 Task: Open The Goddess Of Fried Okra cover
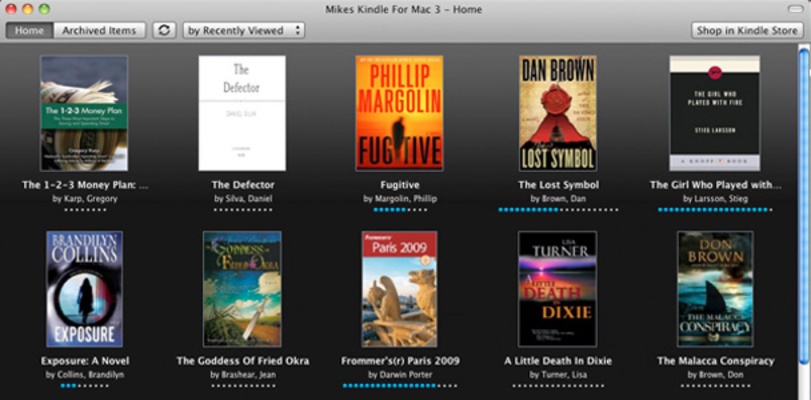[242, 289]
